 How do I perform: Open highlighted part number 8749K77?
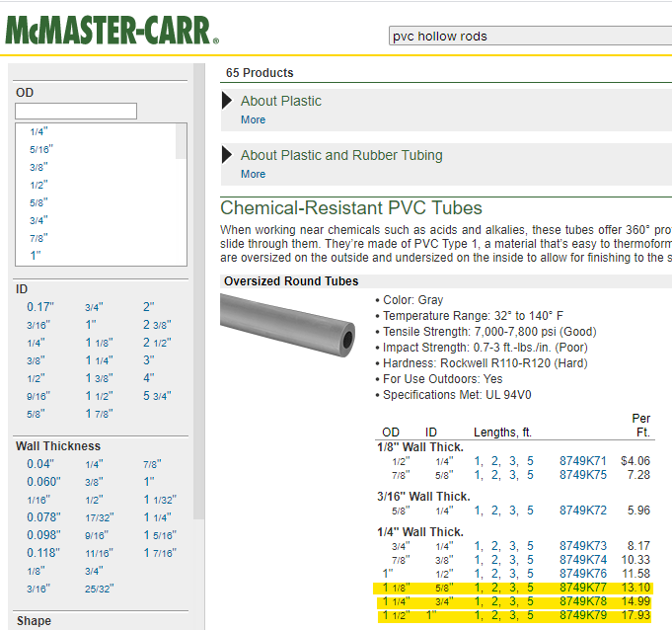583,588
